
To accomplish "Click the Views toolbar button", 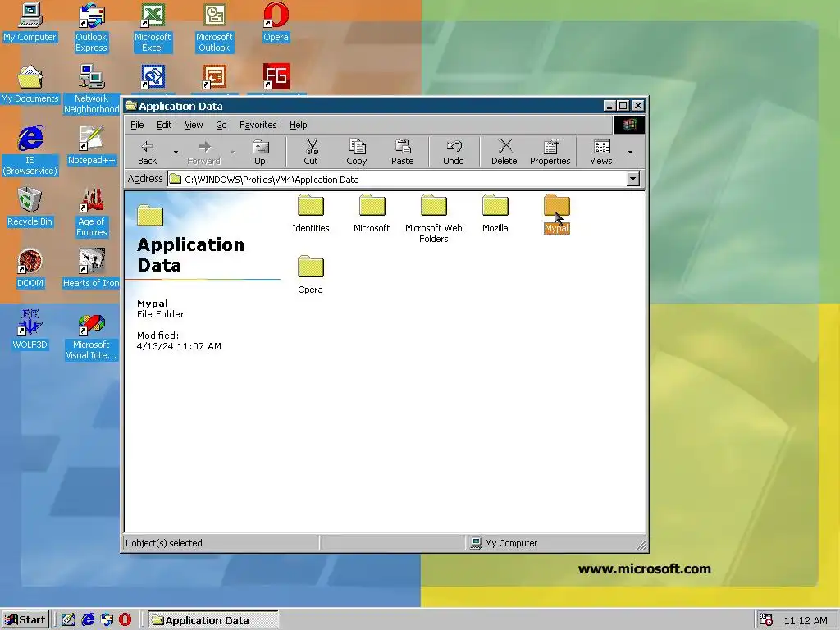I will tap(601, 152).
